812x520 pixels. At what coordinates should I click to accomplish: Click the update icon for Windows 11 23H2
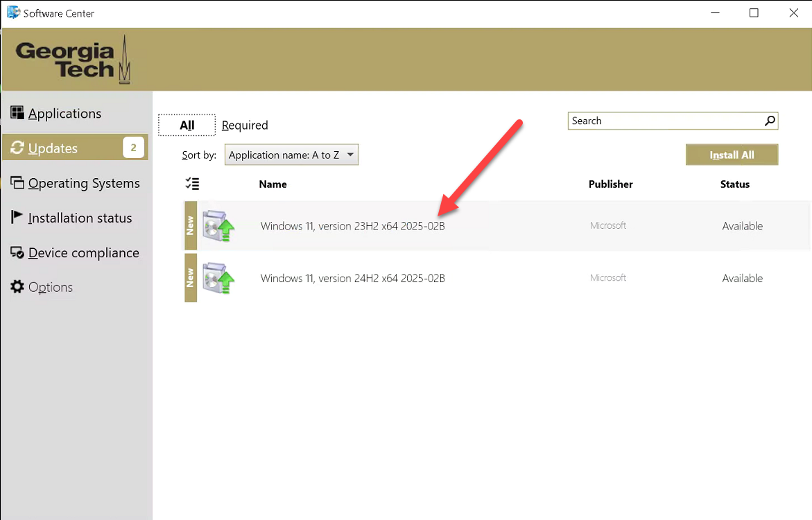pos(218,226)
